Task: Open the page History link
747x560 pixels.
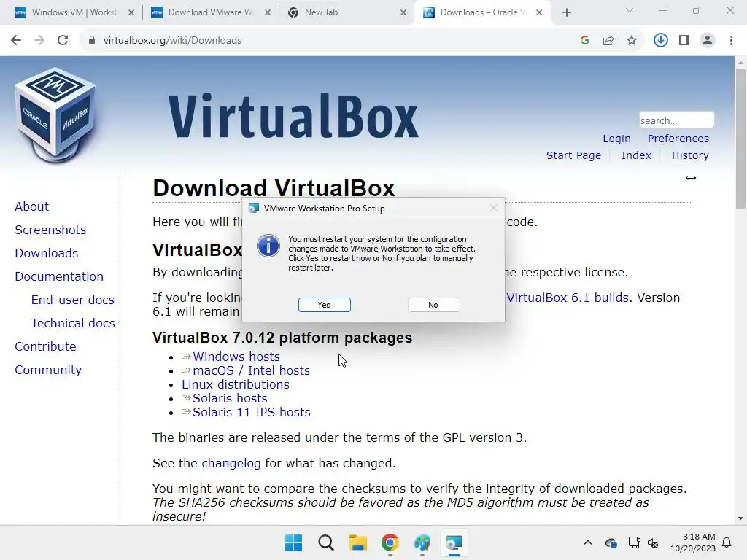Action: coord(690,155)
